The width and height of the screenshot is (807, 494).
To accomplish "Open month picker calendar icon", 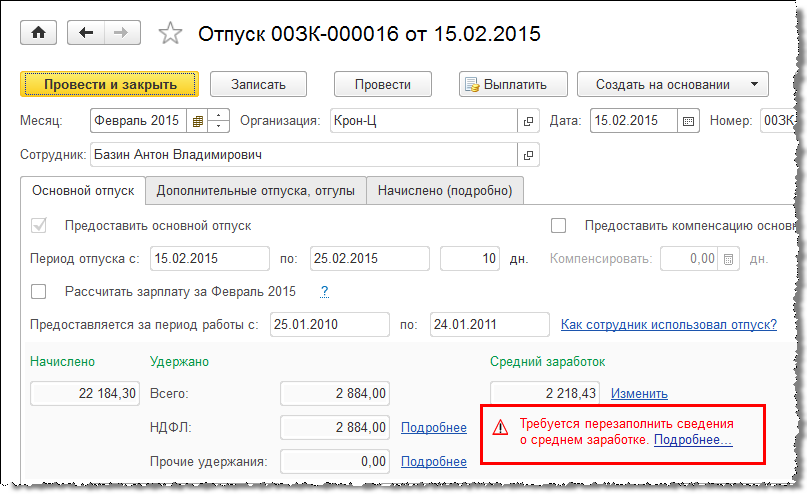I will [197, 121].
